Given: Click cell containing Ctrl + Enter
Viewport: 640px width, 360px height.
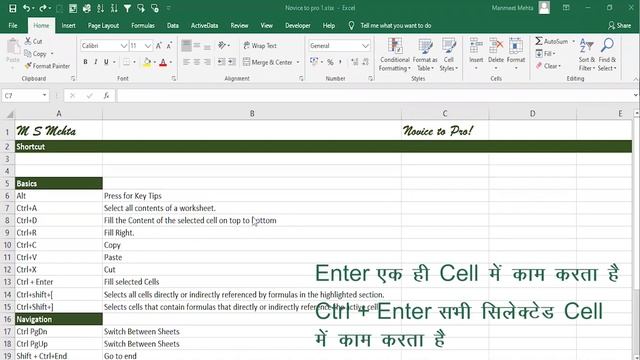Looking at the screenshot, I should [59, 282].
